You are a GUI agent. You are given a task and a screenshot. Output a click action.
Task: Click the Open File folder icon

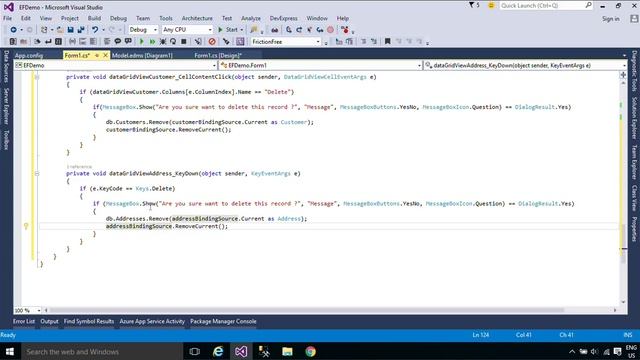coord(60,30)
